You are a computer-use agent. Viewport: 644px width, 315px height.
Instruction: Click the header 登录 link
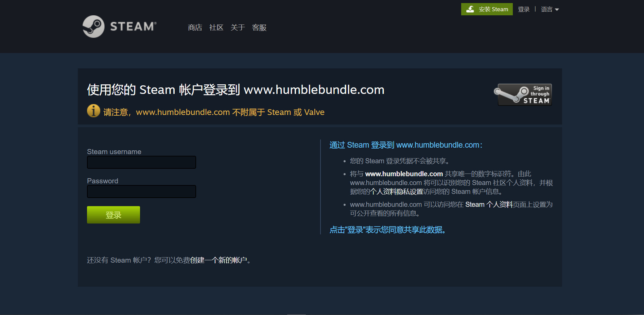[524, 9]
